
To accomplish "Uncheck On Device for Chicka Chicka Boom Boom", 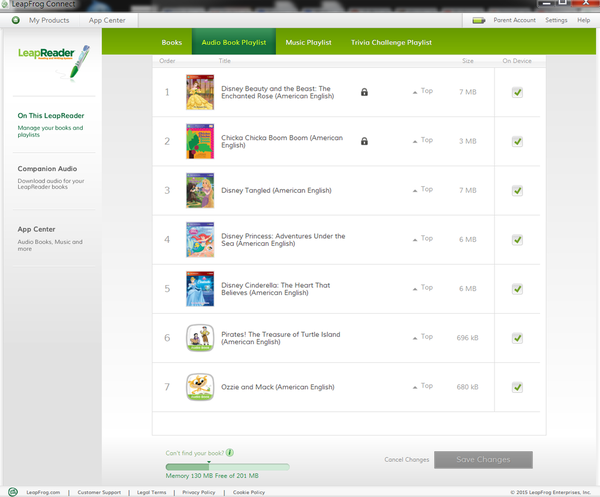I will point(517,142).
